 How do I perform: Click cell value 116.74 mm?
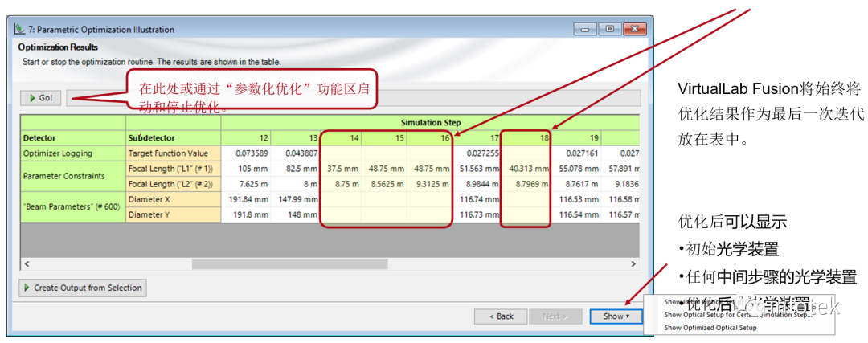pos(477,199)
